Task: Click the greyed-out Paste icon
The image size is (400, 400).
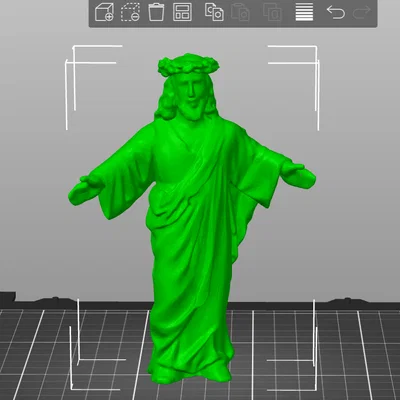Action: [x=240, y=12]
